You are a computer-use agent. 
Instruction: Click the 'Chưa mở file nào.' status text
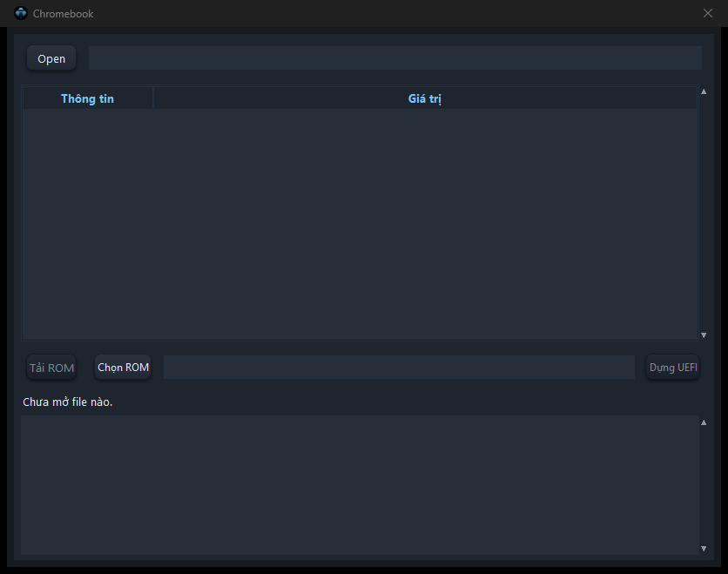pos(68,402)
